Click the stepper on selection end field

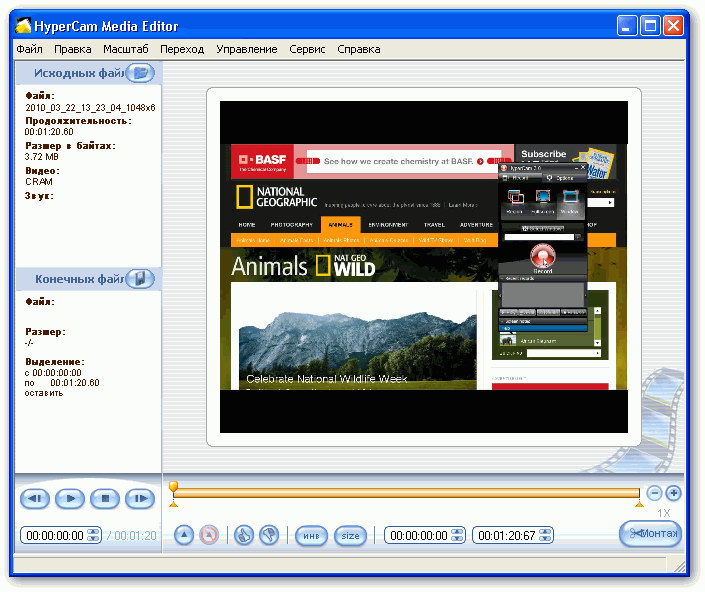click(545, 535)
